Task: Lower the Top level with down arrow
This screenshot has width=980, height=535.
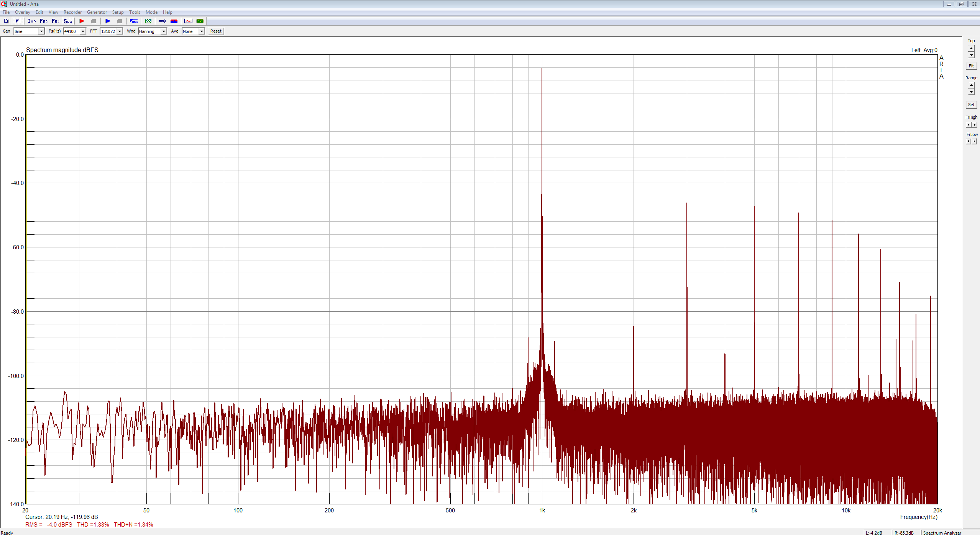Action: pos(971,55)
